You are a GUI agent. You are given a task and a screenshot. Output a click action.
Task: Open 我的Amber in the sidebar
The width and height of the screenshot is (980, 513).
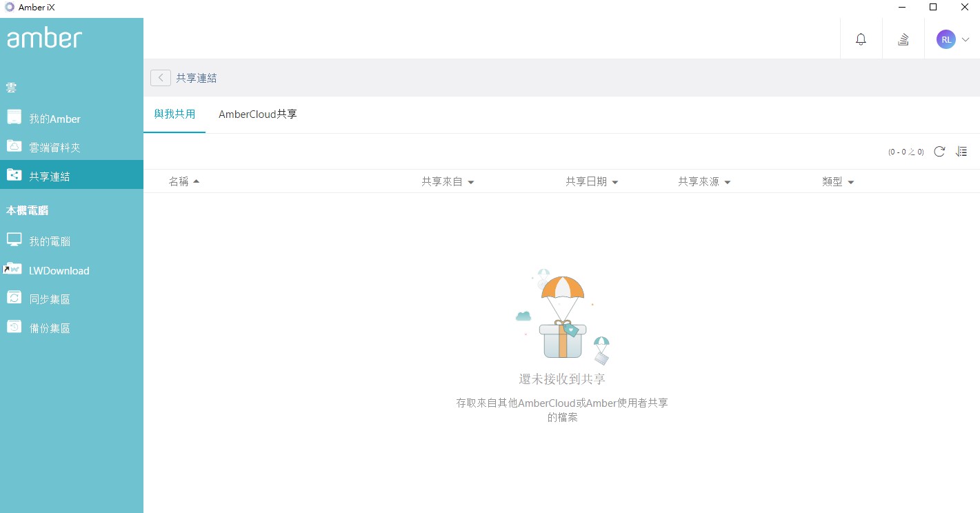pyautogui.click(x=72, y=119)
